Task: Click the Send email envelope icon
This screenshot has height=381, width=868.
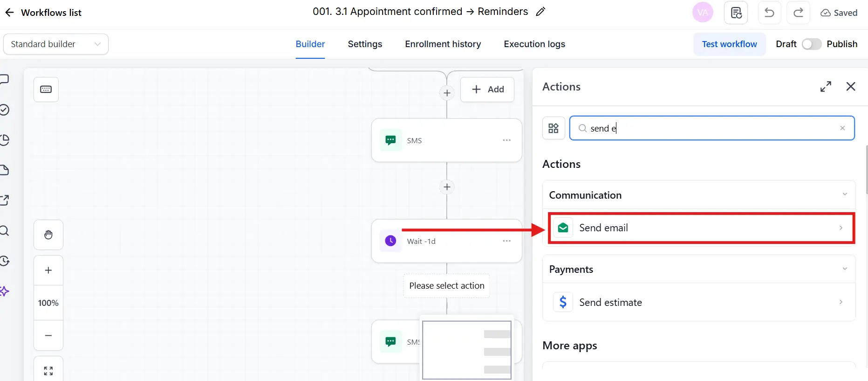Action: coord(563,228)
